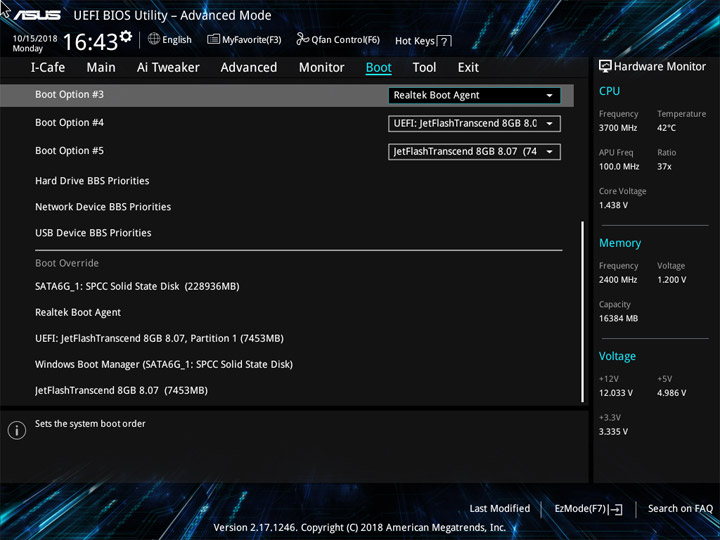Click Last Modified at the bottom
Viewport: 720px width, 540px height.
(500, 509)
